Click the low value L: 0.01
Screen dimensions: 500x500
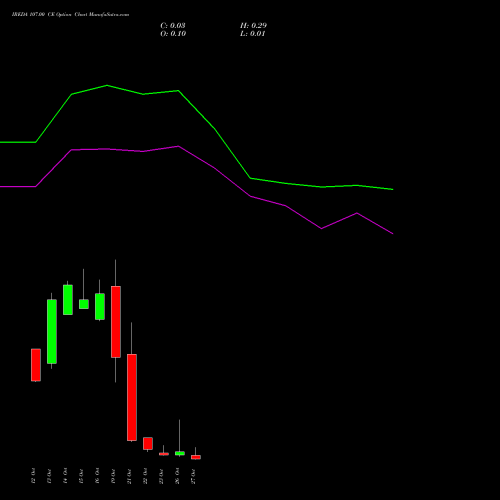(253, 34)
